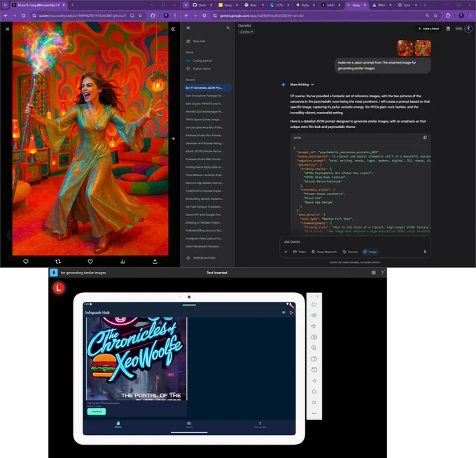Open the second attached sorceress thumbnail
This screenshot has width=476, height=458.
(423, 48)
